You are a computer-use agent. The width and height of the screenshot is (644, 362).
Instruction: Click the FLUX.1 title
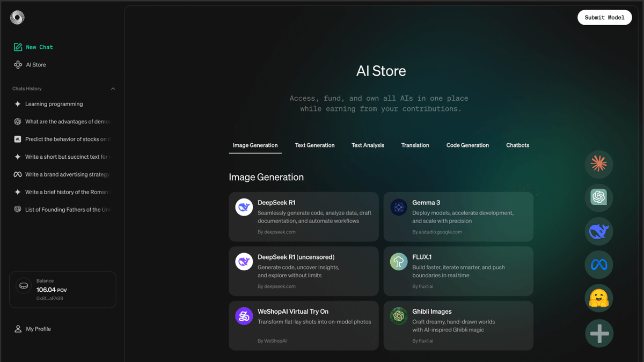pos(422,257)
